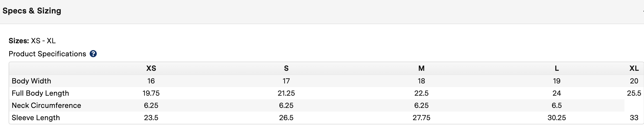Click the Full Body Length row label
This screenshot has width=644, height=133.
tap(40, 93)
